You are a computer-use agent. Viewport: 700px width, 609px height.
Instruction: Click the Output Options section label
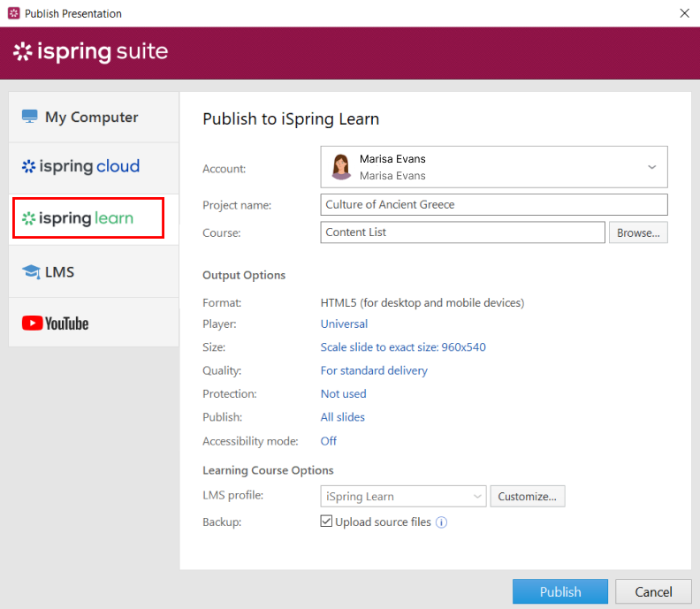[244, 275]
